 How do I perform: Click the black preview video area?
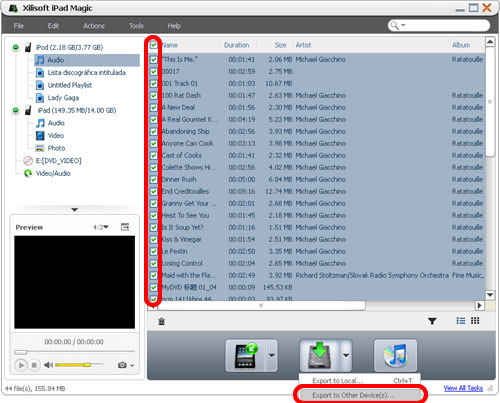pos(75,282)
